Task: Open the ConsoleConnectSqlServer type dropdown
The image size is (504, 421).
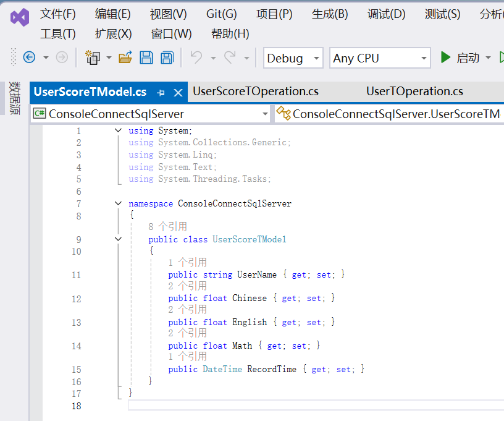Action: (x=266, y=114)
